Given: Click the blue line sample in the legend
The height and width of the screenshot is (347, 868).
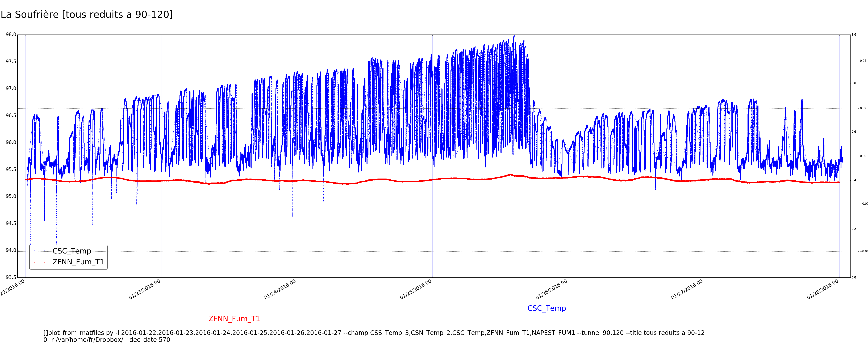Looking at the screenshot, I should [39, 251].
